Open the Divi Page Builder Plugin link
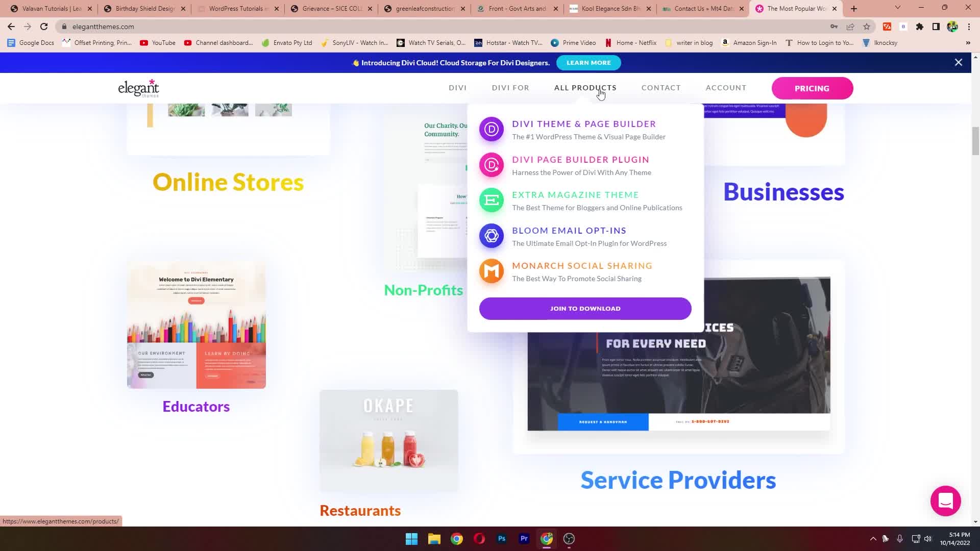The image size is (980, 551). (x=580, y=160)
